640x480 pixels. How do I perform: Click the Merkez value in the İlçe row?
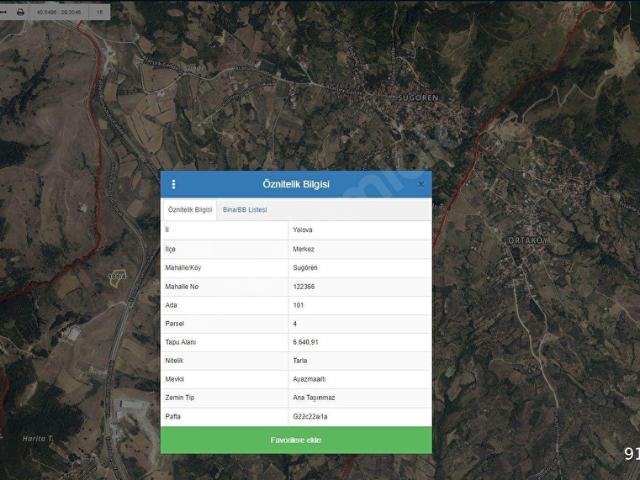(x=304, y=249)
